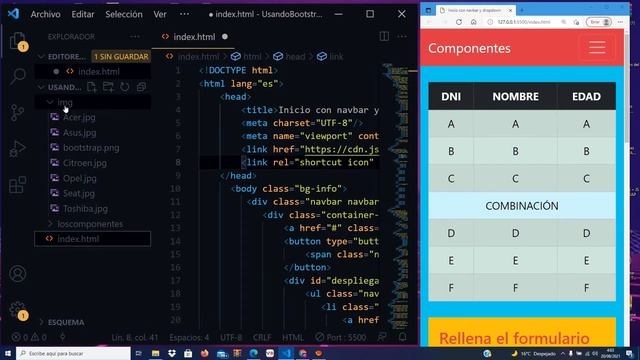
Task: Open the Extensions view
Action: pyautogui.click(x=18, y=185)
